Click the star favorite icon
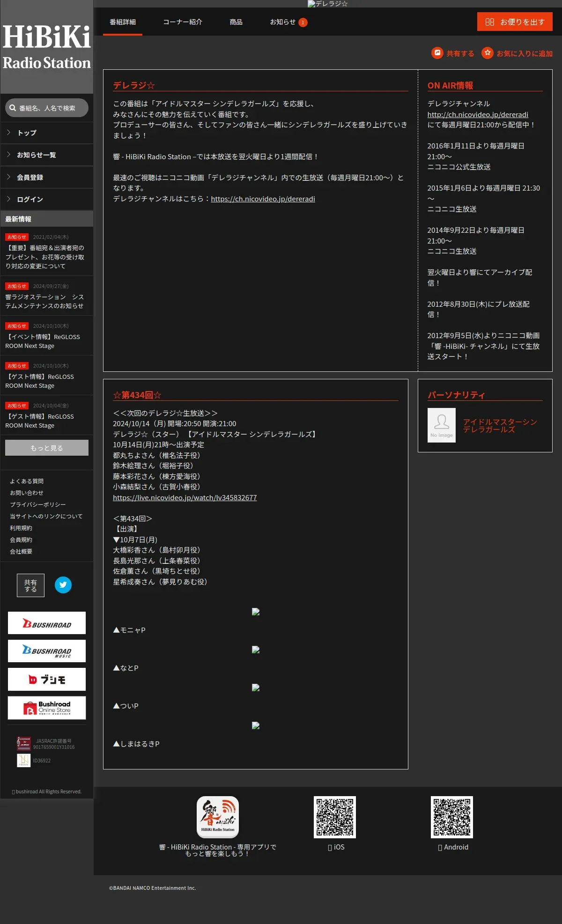The width and height of the screenshot is (562, 924). tap(488, 53)
